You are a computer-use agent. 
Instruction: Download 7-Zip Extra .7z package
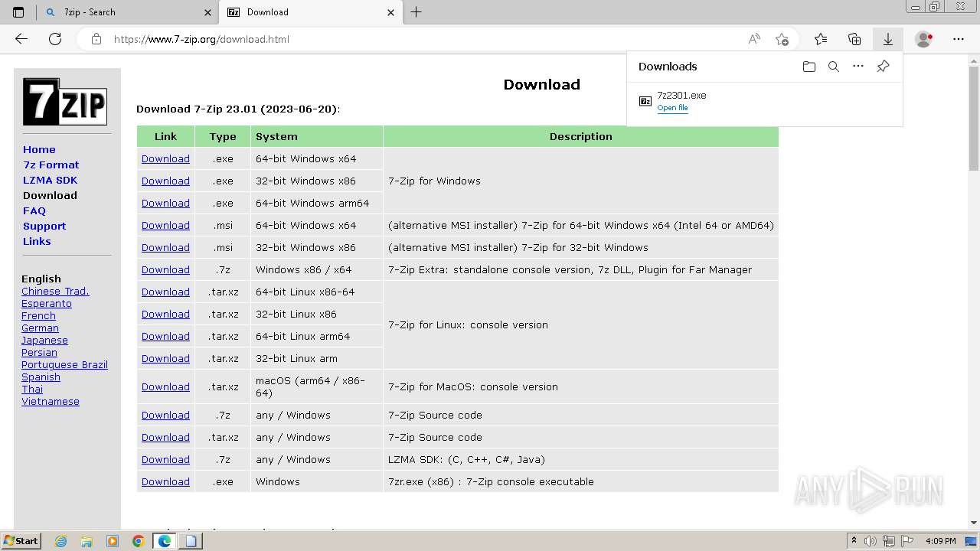coord(165,269)
